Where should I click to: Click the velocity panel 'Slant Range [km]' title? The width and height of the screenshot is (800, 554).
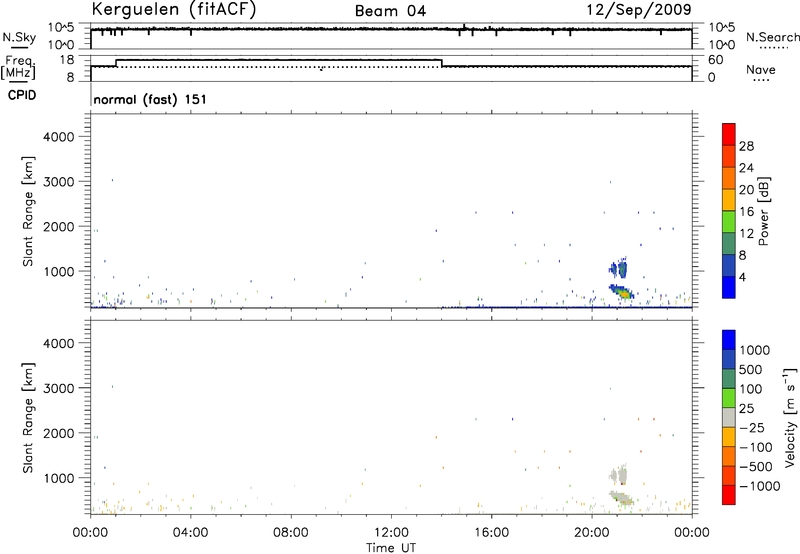[28, 418]
